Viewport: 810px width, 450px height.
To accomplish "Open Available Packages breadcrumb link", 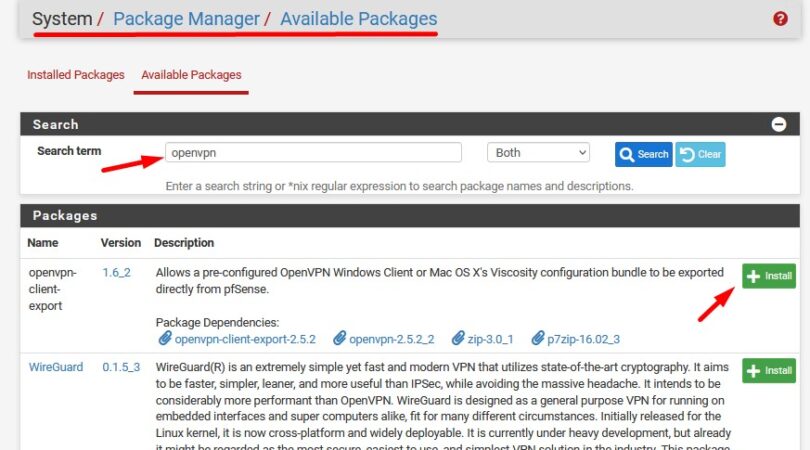I will (x=358, y=19).
